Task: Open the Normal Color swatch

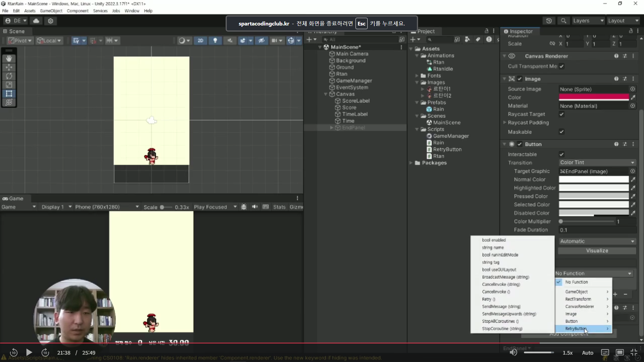Action: (594, 180)
